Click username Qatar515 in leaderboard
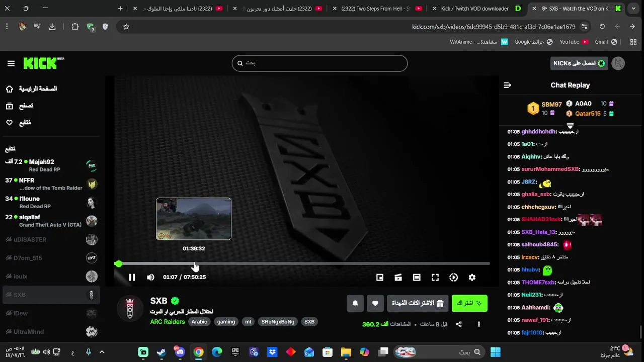Screen dimensions: 644x362 (x=588, y=114)
